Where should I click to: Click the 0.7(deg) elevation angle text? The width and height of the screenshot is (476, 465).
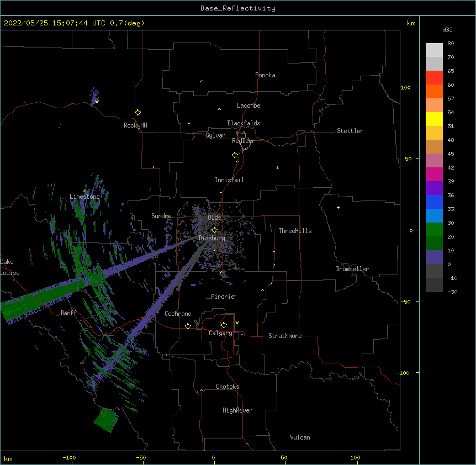(127, 23)
